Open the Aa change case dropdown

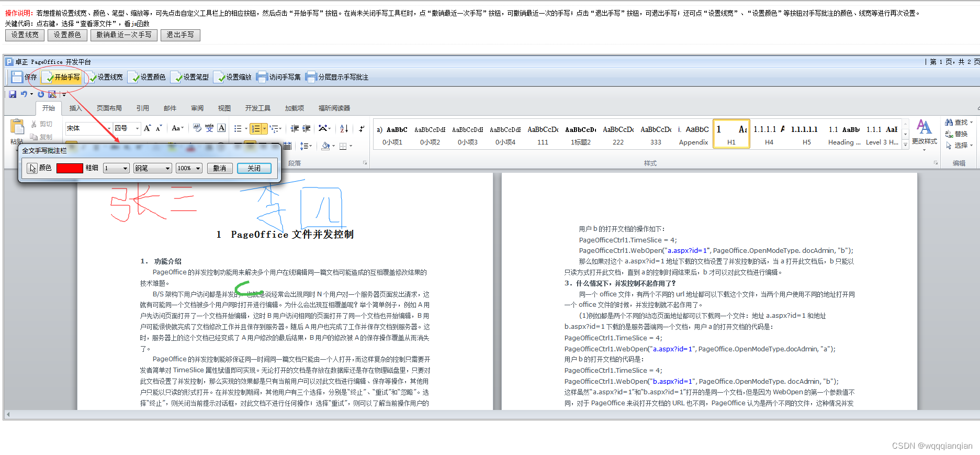[178, 128]
